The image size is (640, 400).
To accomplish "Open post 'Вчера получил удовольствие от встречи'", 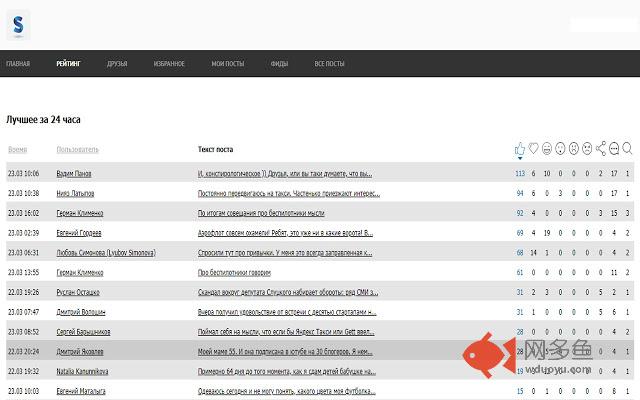I will coord(287,312).
